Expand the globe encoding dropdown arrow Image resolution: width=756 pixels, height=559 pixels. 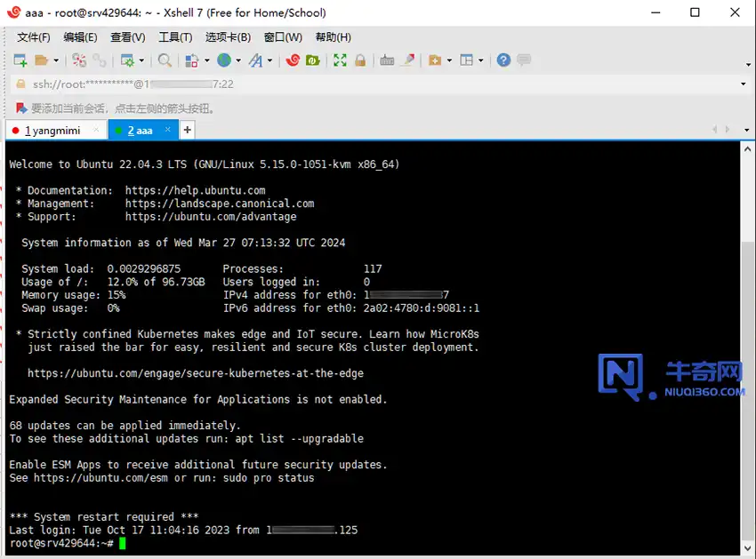pos(238,60)
